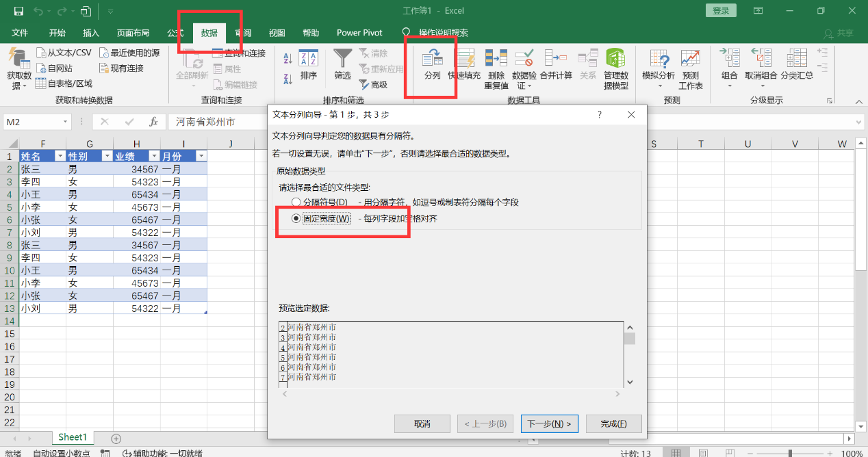Click cell containing 34567 in row 2

136,169
